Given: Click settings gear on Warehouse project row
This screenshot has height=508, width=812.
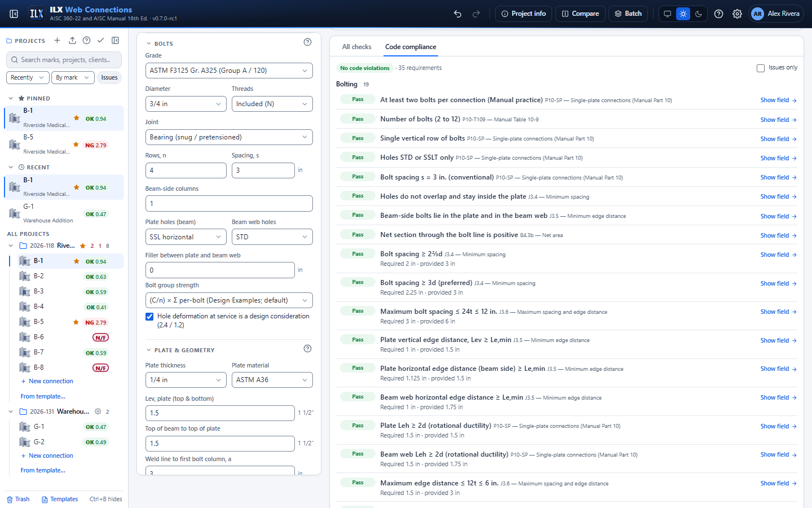Looking at the screenshot, I should 98,411.
